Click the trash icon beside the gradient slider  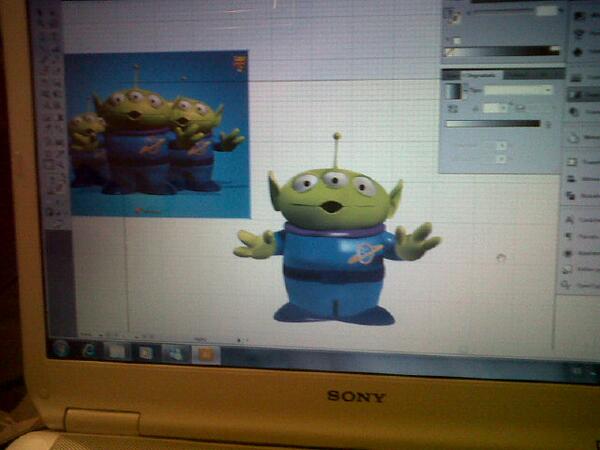[548, 124]
